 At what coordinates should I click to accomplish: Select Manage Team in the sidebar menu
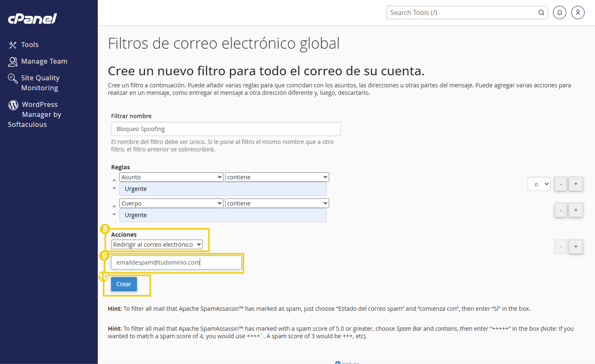click(44, 61)
